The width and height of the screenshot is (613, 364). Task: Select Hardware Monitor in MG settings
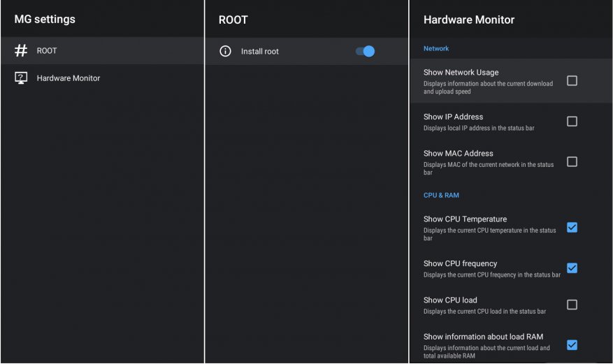point(68,78)
